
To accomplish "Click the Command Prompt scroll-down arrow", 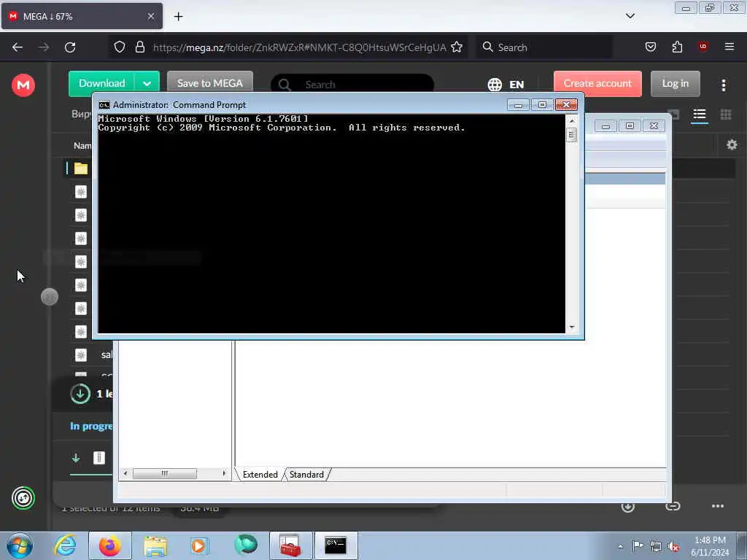I will click(x=572, y=327).
